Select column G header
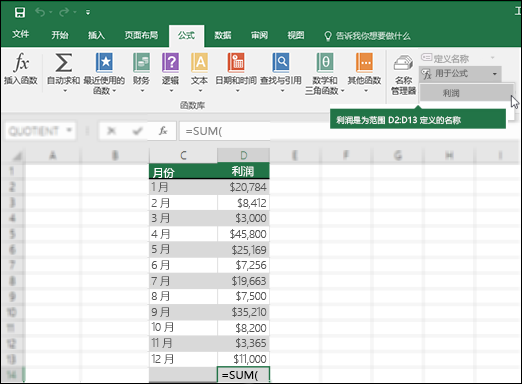The width and height of the screenshot is (522, 384). click(397, 155)
